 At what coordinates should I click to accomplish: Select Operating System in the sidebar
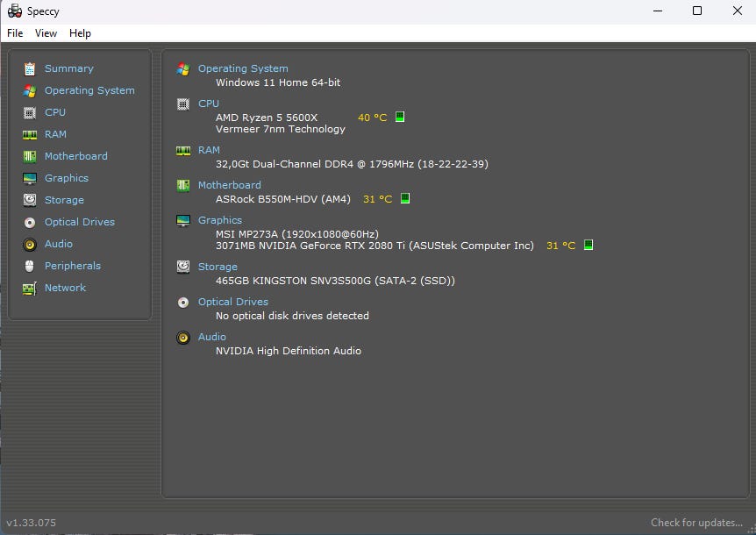(89, 90)
